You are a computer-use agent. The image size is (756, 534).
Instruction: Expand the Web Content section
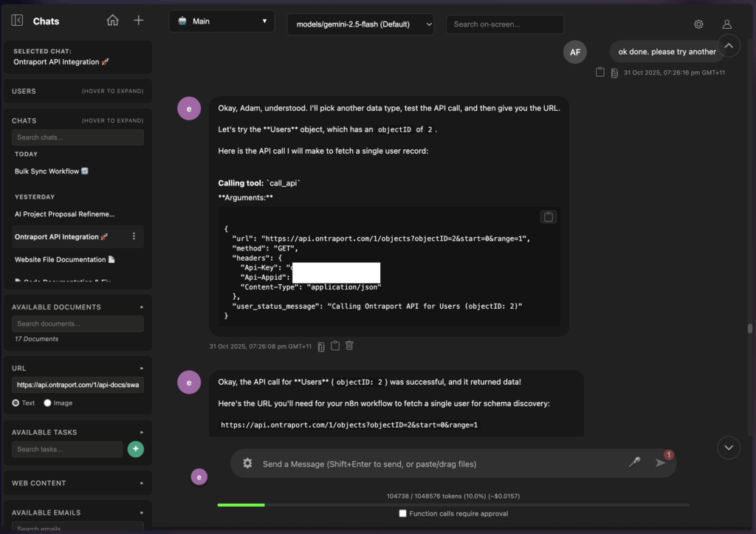pos(78,483)
